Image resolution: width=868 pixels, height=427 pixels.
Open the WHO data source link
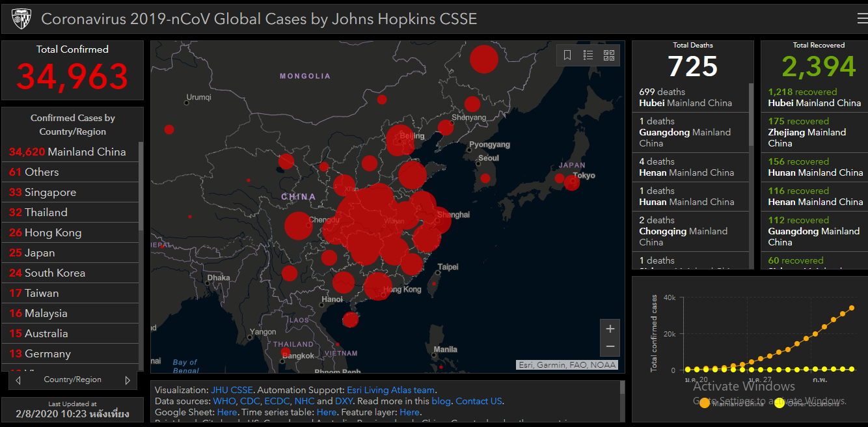[x=224, y=401]
